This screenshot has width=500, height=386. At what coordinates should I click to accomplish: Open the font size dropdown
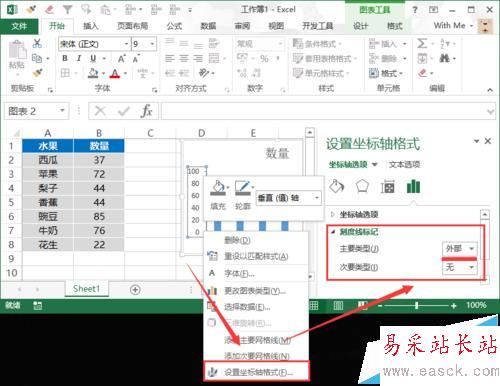[152, 44]
